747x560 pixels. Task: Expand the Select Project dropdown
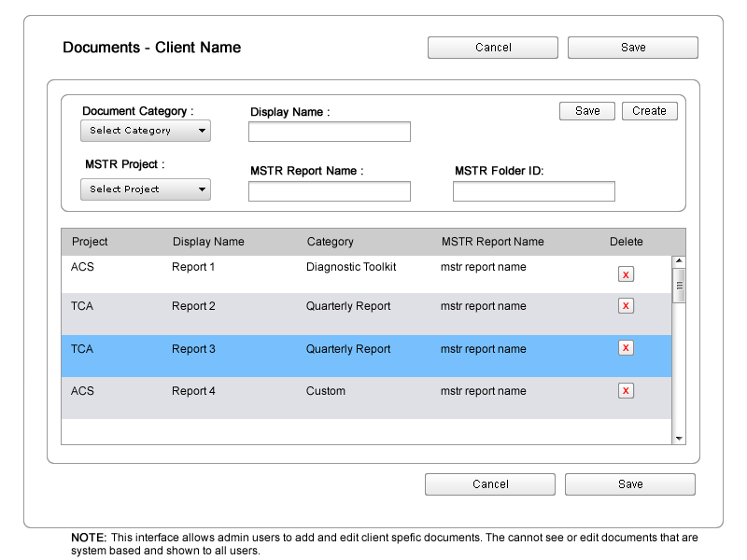click(x=146, y=189)
